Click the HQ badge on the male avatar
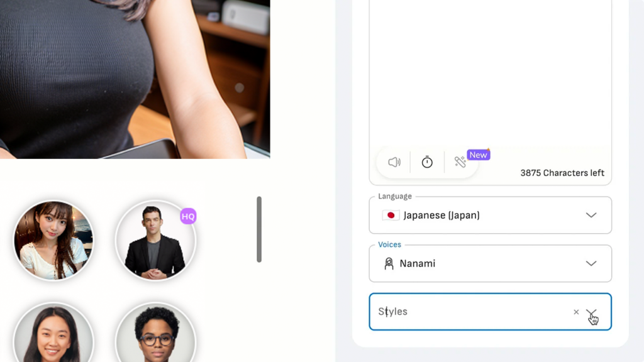644x362 pixels. 188,217
